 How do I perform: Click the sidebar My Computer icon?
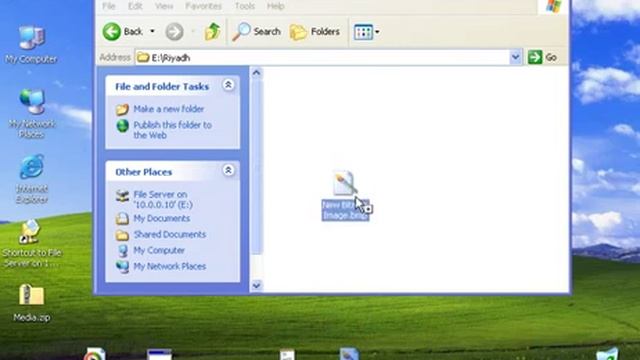tap(122, 251)
